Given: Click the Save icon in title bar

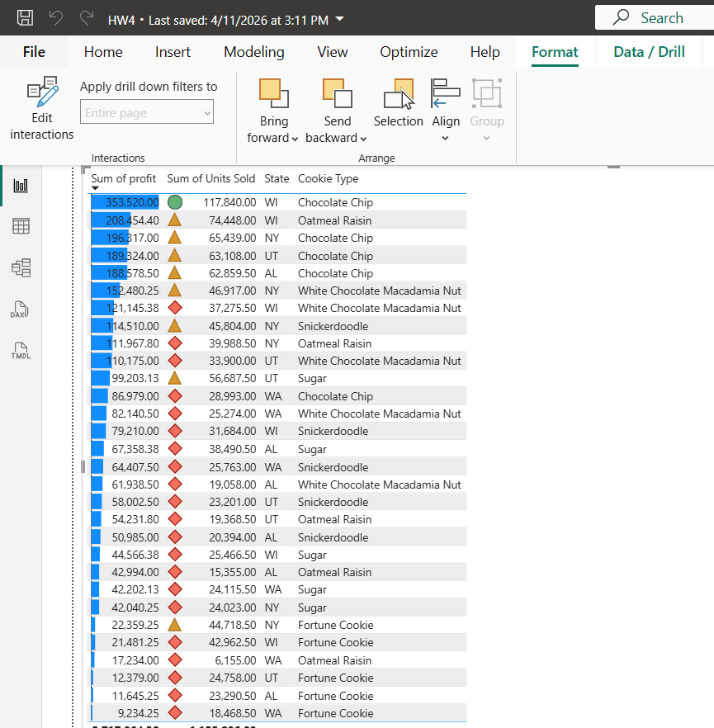Looking at the screenshot, I should pyautogui.click(x=25, y=18).
